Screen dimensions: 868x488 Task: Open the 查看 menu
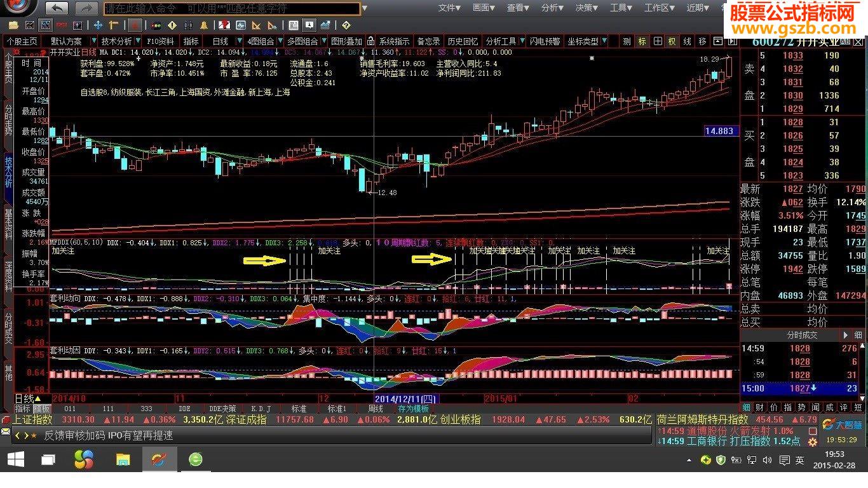[x=518, y=8]
